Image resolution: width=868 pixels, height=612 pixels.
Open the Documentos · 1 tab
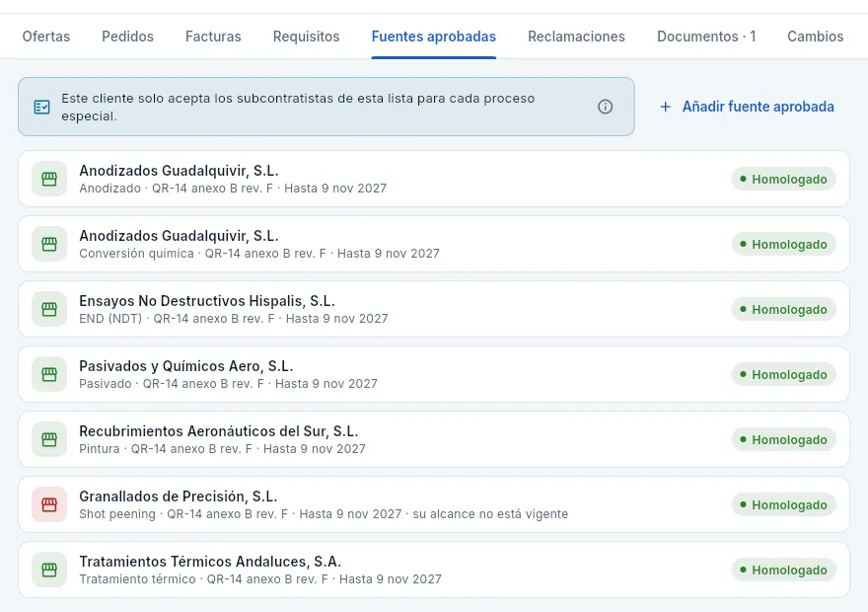[x=706, y=37]
